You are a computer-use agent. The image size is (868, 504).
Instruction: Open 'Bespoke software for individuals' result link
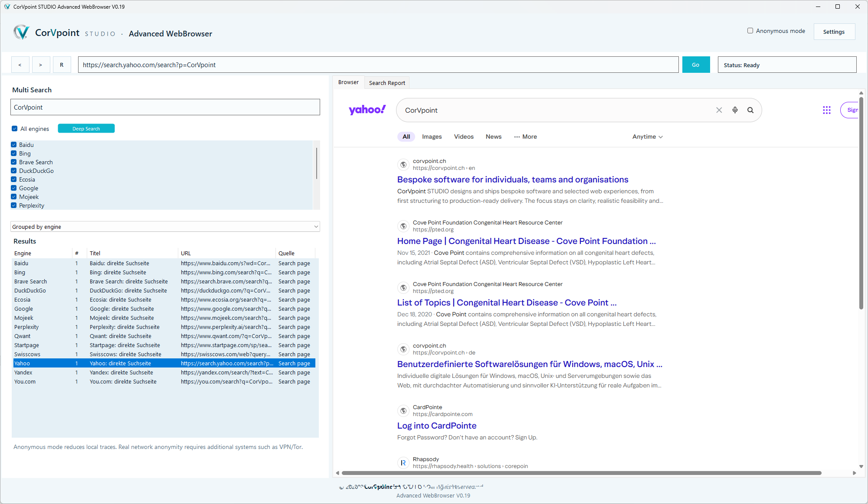512,179
